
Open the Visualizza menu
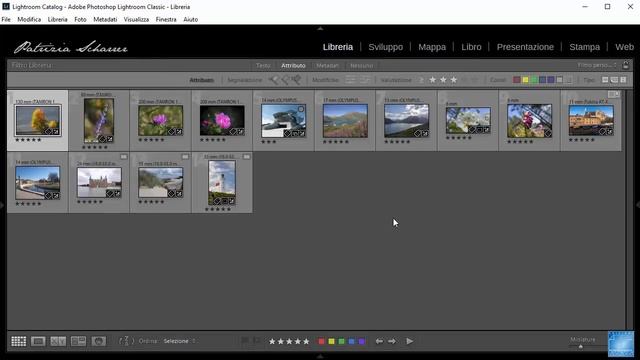pyautogui.click(x=136, y=19)
